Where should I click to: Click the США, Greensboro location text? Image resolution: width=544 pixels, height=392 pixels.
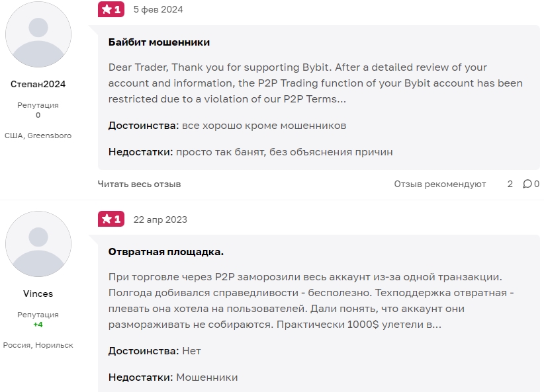pyautogui.click(x=38, y=136)
